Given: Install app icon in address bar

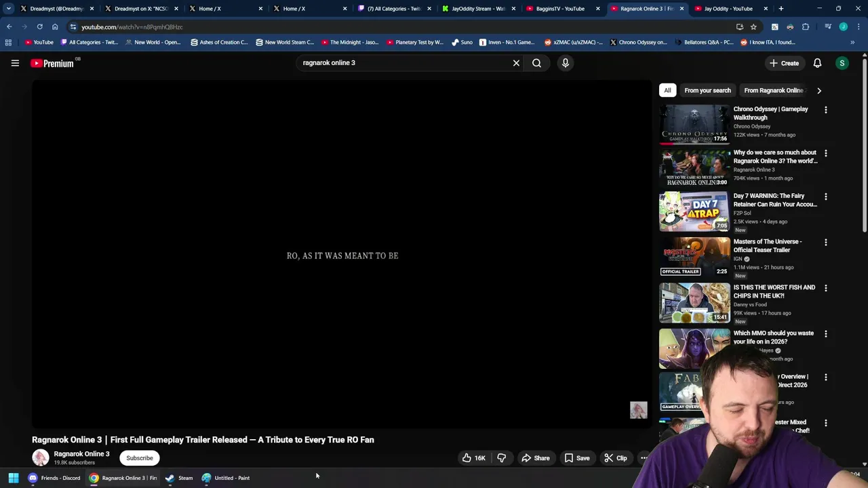Looking at the screenshot, I should click(740, 27).
